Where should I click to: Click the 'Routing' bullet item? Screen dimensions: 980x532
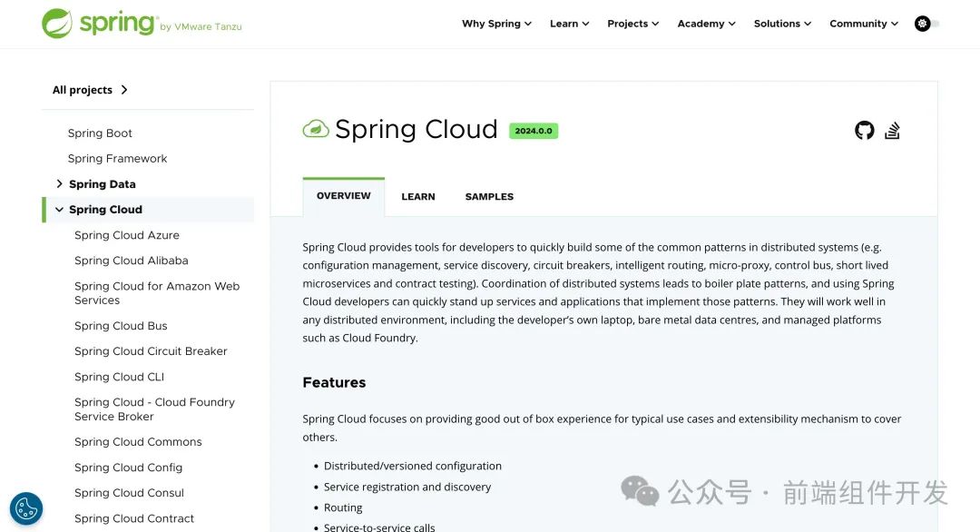click(343, 507)
